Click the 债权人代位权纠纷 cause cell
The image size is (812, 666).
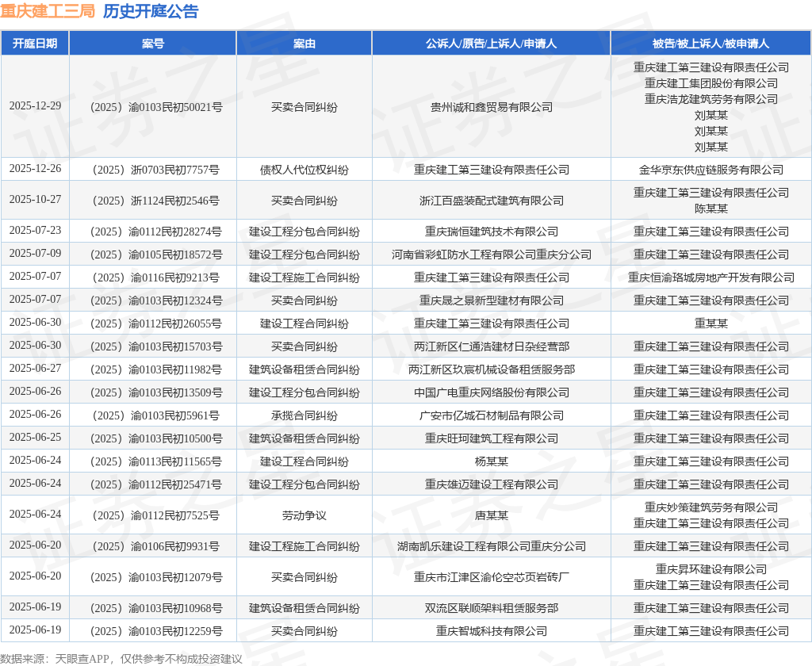304,170
